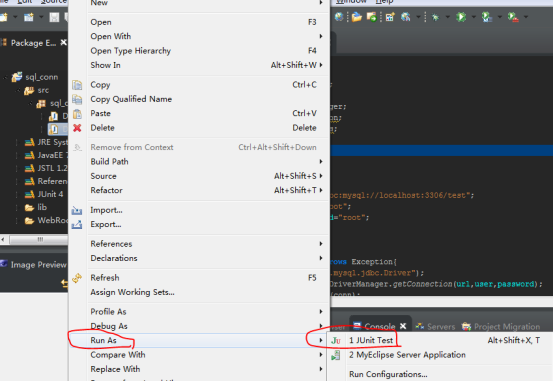Collapse the sql_conn project tree node

tap(5, 77)
